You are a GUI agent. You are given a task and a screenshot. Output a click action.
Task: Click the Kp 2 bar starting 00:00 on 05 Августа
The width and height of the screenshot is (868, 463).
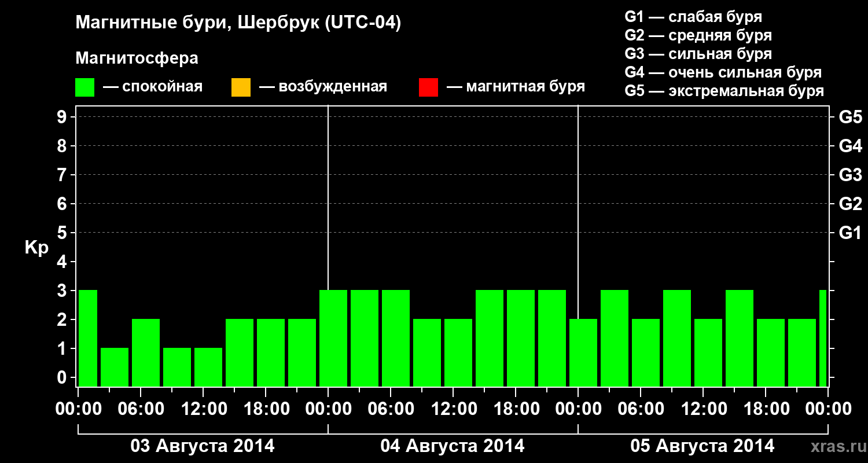(x=583, y=352)
